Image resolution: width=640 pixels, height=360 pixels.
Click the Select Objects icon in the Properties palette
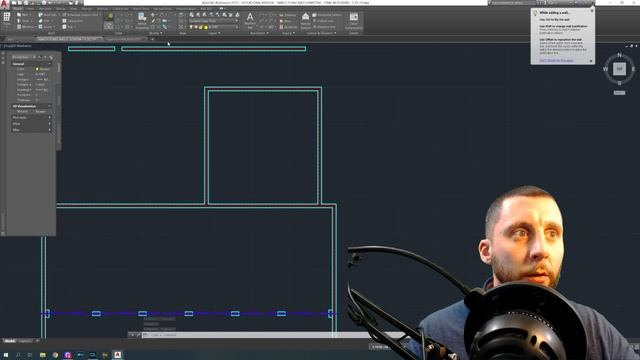pyautogui.click(x=45, y=57)
